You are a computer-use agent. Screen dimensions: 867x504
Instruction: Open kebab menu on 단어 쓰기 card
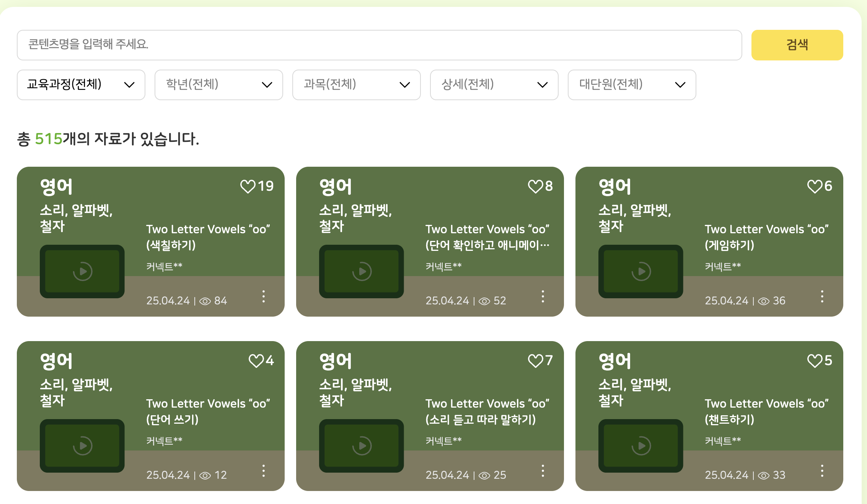tap(264, 471)
